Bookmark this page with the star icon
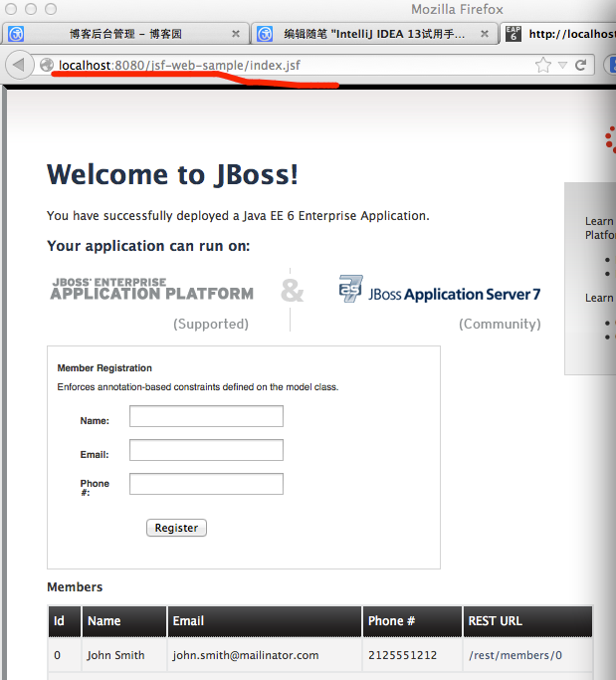The height and width of the screenshot is (680, 616). [x=542, y=65]
